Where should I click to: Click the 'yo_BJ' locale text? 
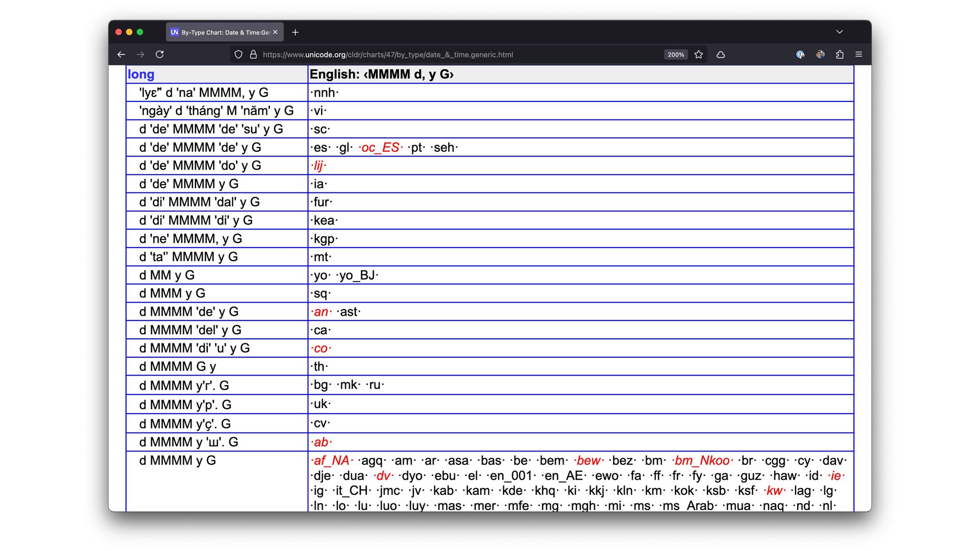click(x=357, y=275)
